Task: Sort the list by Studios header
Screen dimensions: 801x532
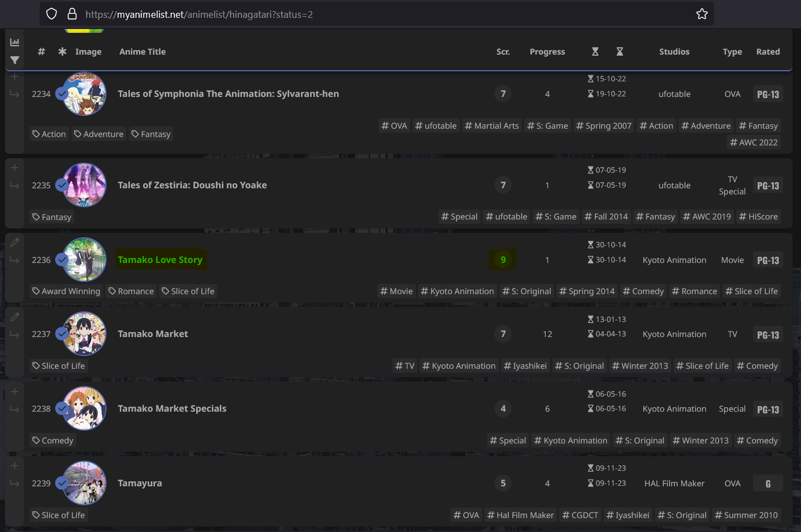Action: click(x=674, y=52)
